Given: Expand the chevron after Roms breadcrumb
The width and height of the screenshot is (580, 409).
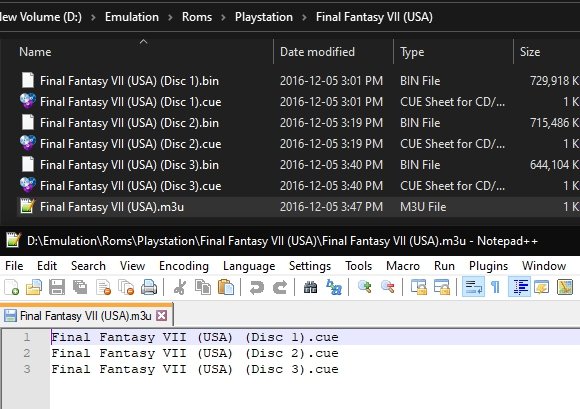Looking at the screenshot, I should [x=223, y=17].
